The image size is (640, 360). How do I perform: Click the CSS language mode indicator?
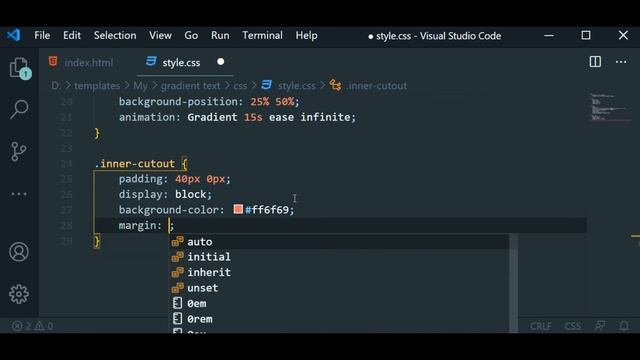pos(573,326)
